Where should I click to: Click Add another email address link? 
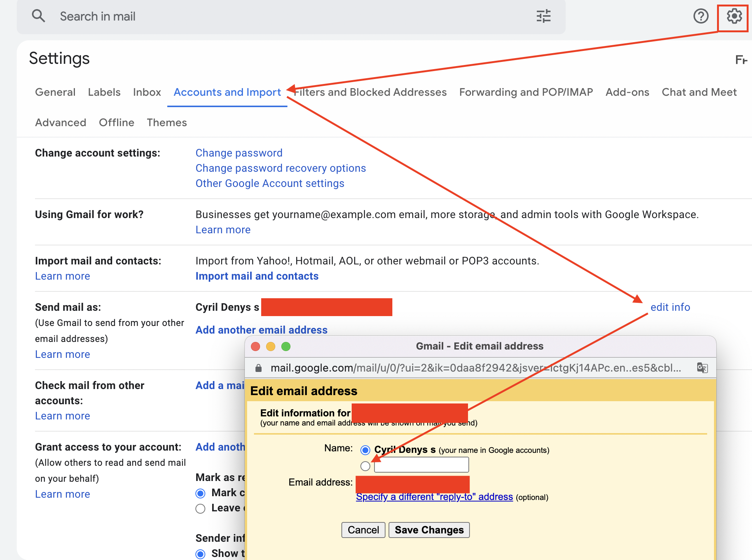[x=261, y=330]
